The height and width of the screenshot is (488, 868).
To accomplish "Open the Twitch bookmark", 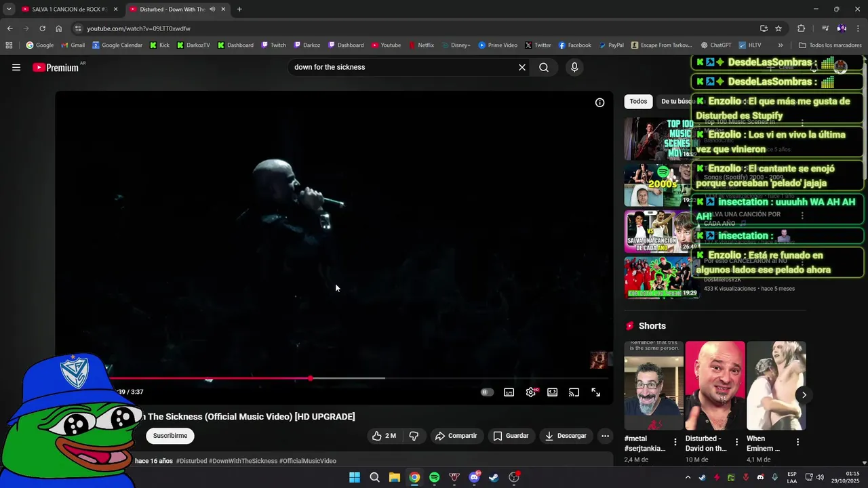I will coord(274,45).
